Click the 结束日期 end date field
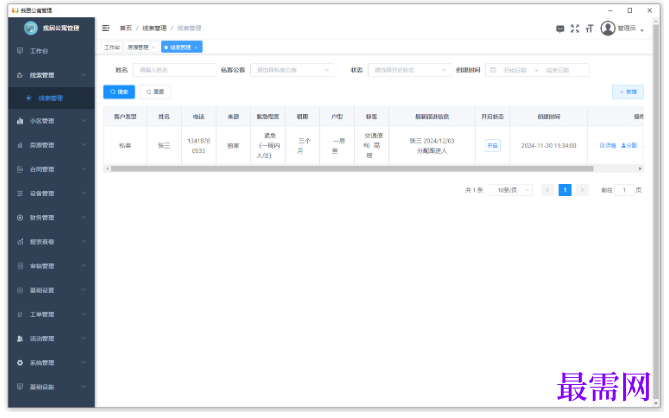669x418 pixels. (x=557, y=70)
